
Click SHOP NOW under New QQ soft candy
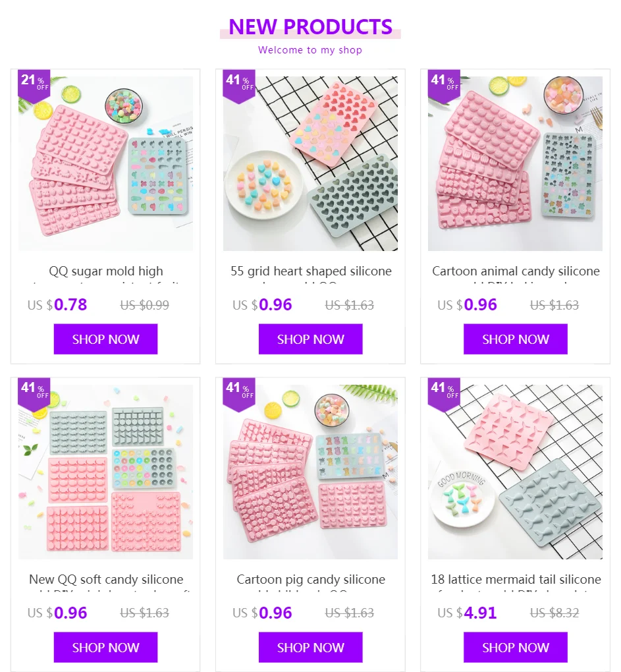coord(106,647)
